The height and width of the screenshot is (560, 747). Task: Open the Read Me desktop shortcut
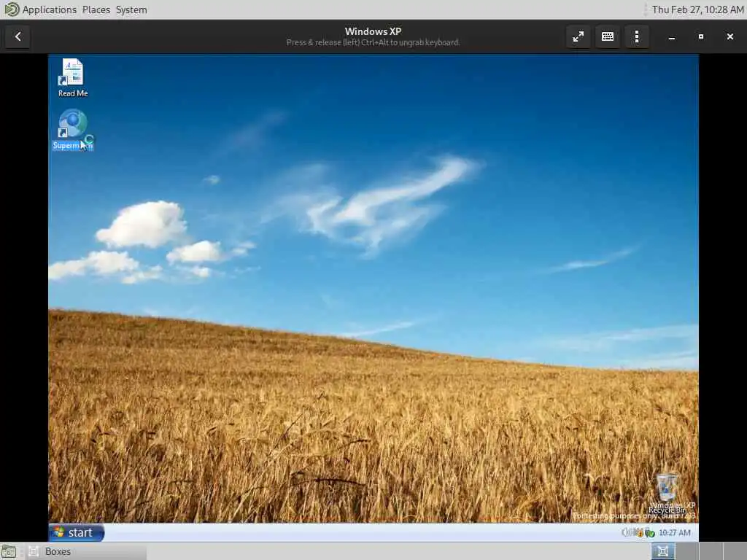click(72, 77)
